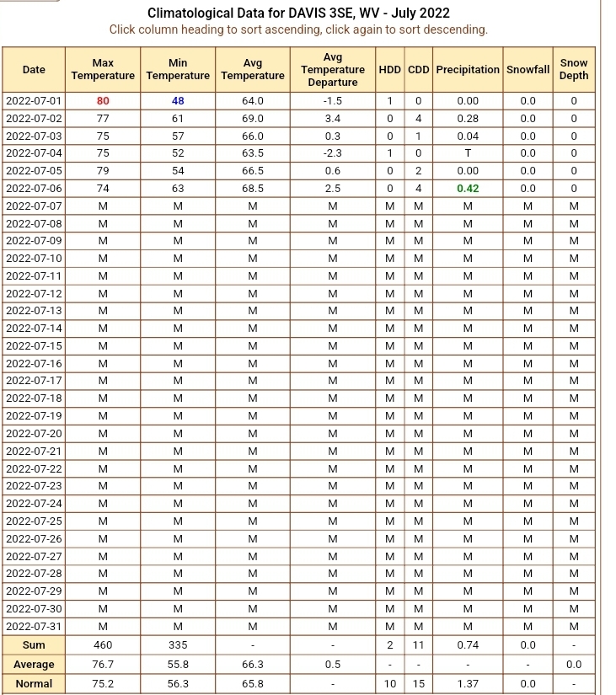Sort by Precipitation column heading
Image resolution: width=616 pixels, height=695 pixels.
468,70
